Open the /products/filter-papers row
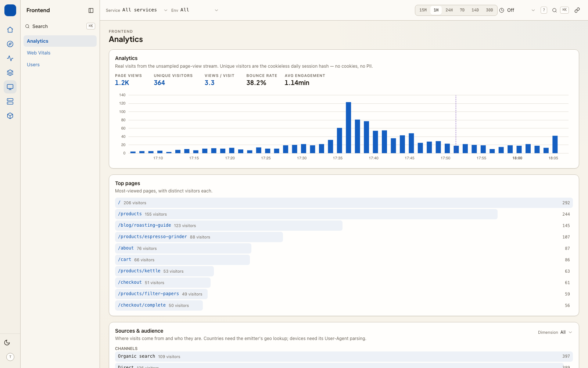Viewport: 588px width, 368px height. coord(344,294)
